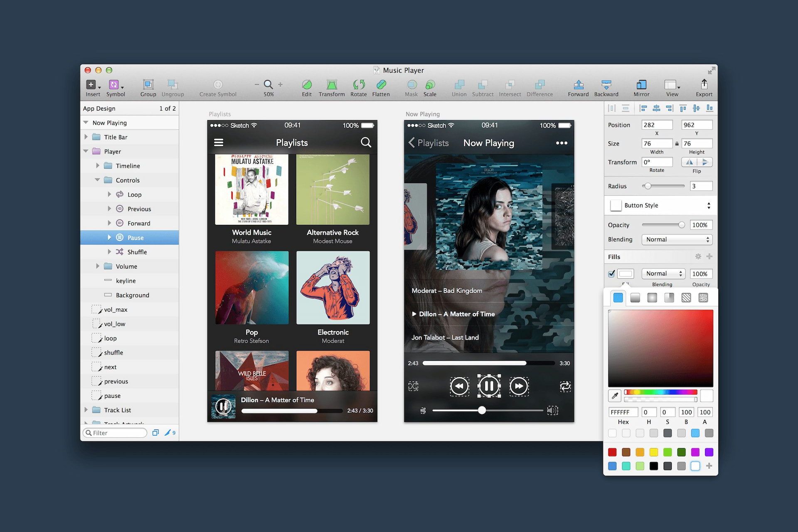Select the Shuffle layer

pos(130,252)
